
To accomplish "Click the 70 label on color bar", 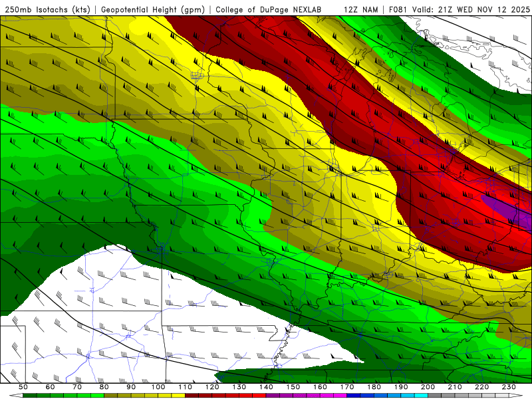I will [x=77, y=387].
